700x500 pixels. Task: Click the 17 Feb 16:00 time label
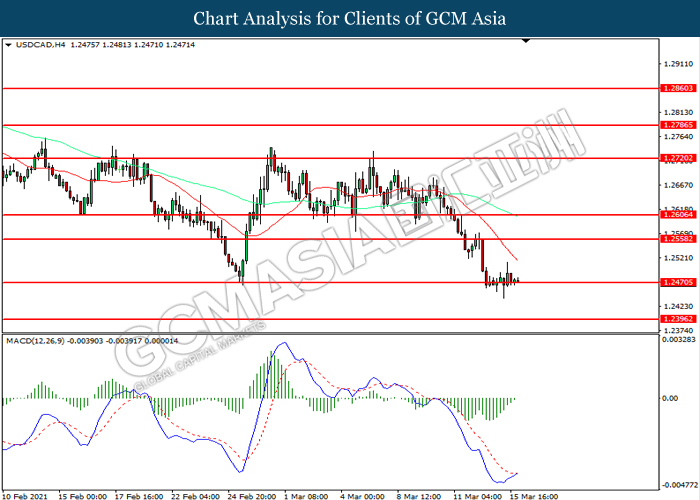[x=139, y=496]
